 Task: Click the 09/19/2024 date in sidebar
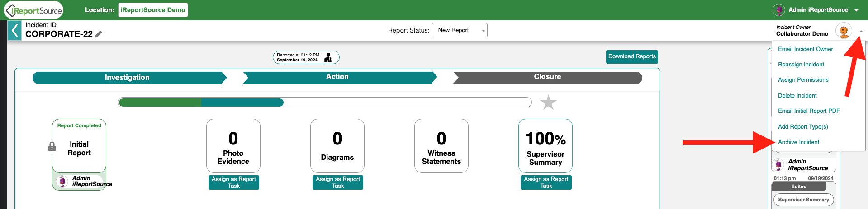point(821,178)
